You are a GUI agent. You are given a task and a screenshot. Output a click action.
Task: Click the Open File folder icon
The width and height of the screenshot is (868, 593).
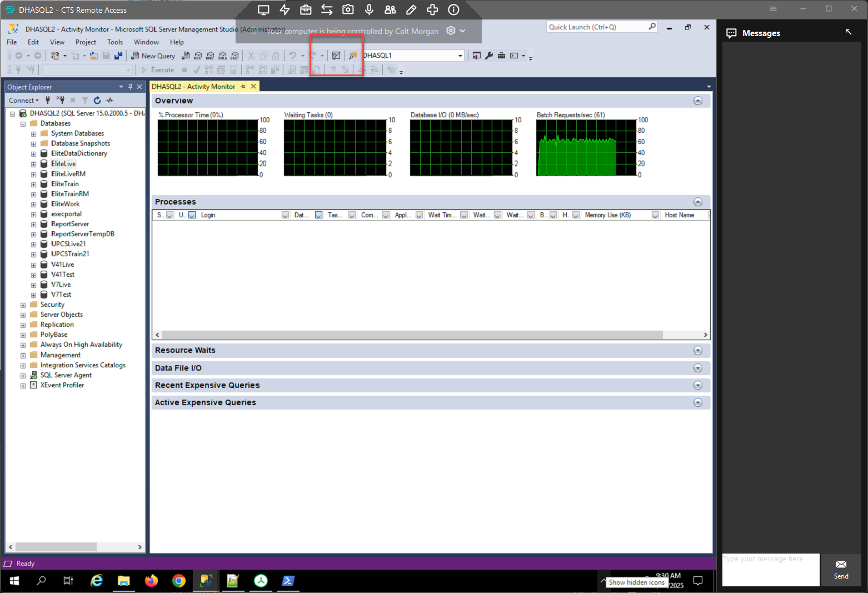pyautogui.click(x=94, y=56)
